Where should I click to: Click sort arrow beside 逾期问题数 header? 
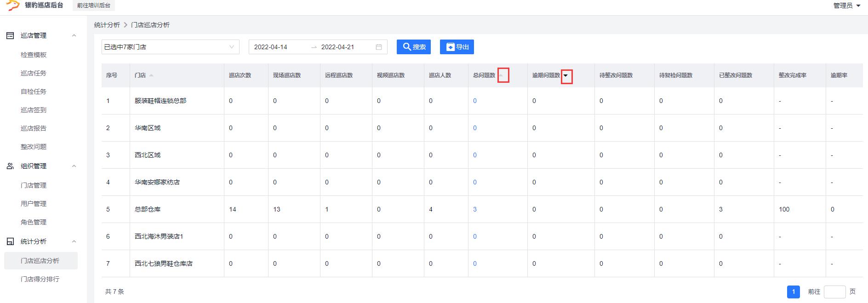coord(566,76)
